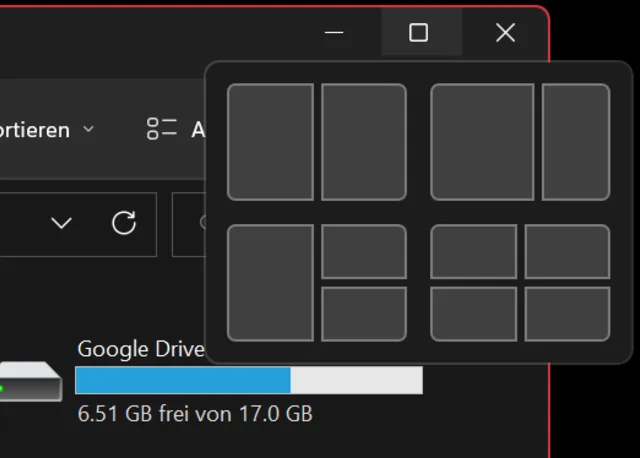Select tall left zone in three-pane layout
This screenshot has width=640, height=458.
270,283
